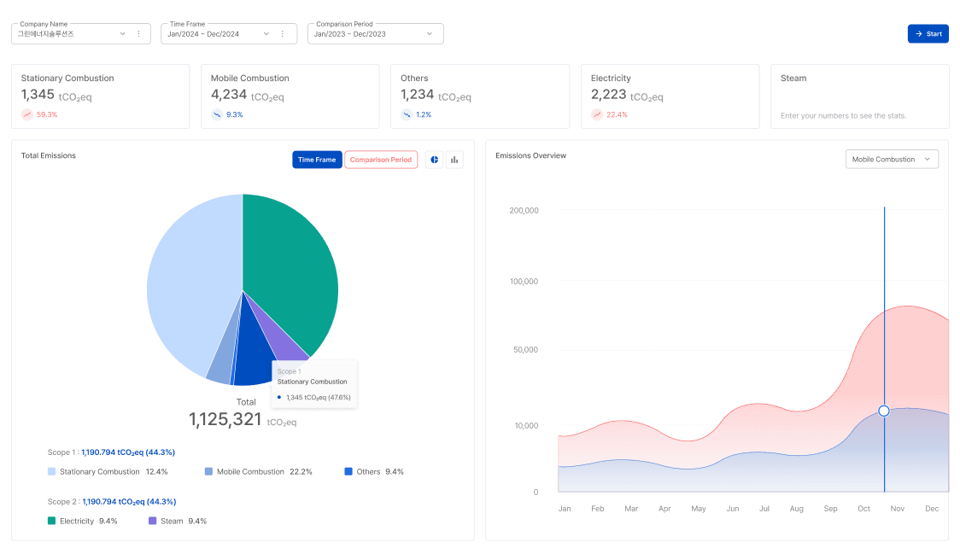Switch to the bar chart view icon
Image resolution: width=960 pixels, height=560 pixels.
(454, 160)
